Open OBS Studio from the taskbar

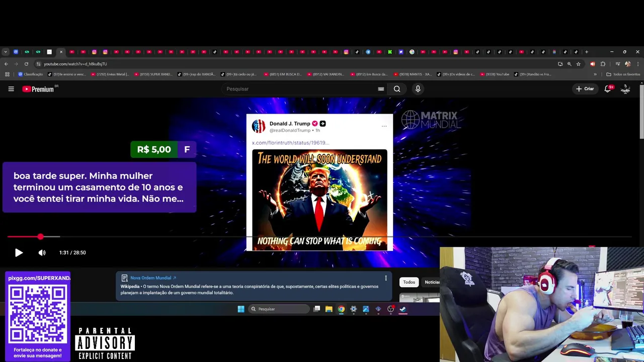(x=390, y=309)
